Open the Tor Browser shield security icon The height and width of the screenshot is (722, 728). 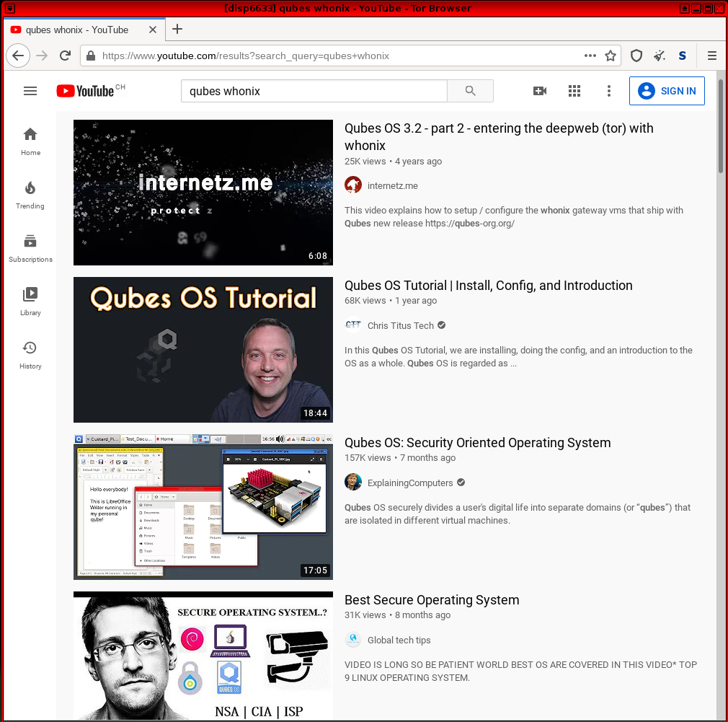point(636,56)
